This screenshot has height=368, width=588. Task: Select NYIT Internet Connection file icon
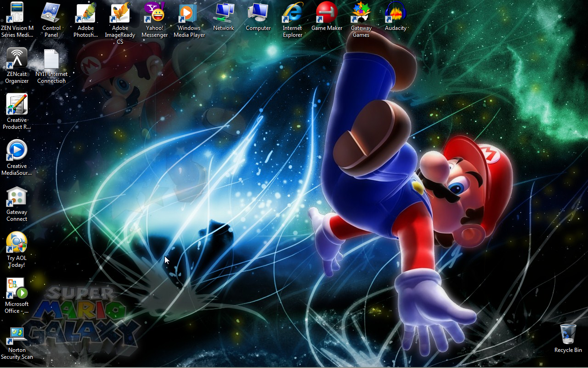51,59
